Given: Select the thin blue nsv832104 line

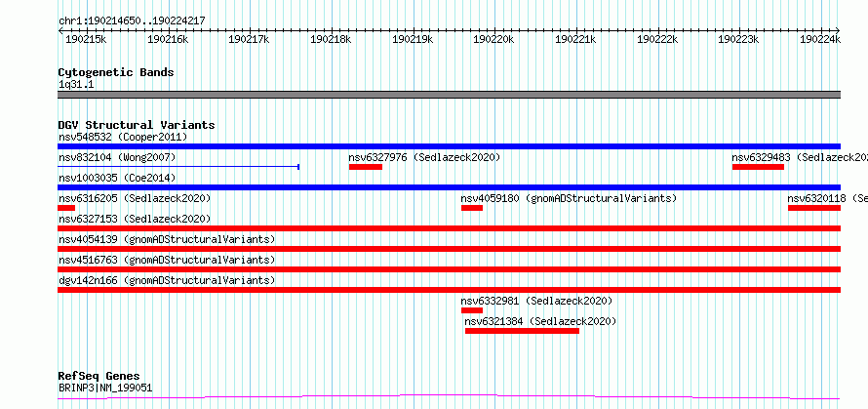Looking at the screenshot, I should pos(178,166).
